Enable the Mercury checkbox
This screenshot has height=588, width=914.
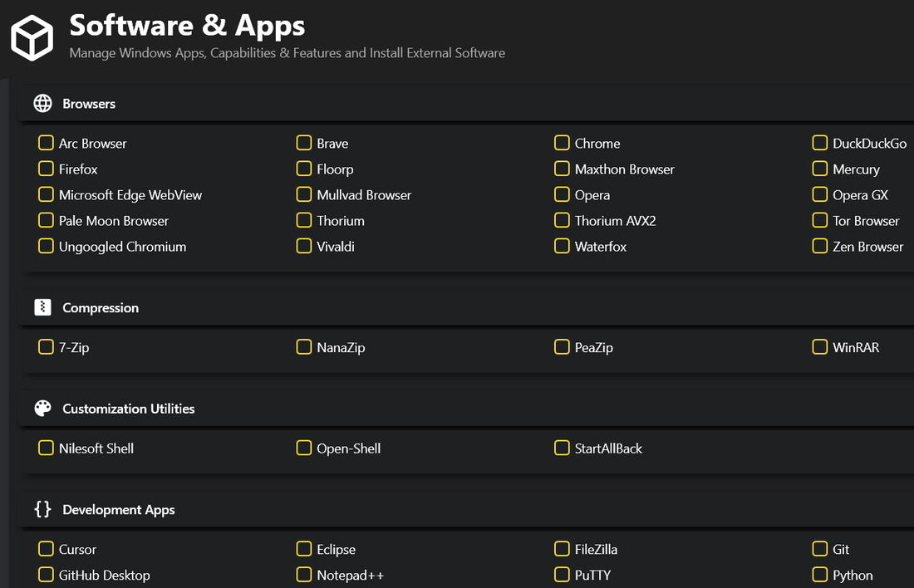[819, 169]
